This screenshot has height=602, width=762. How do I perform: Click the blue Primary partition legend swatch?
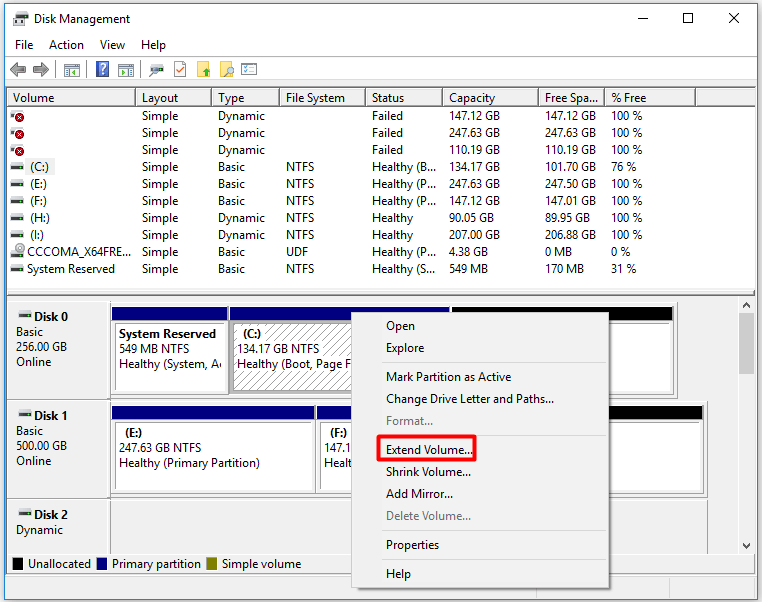click(102, 564)
